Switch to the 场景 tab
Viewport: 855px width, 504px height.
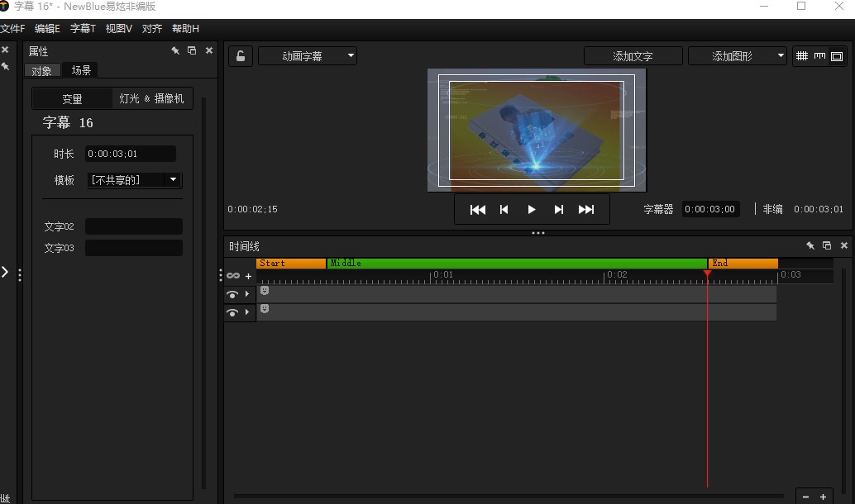pos(81,69)
